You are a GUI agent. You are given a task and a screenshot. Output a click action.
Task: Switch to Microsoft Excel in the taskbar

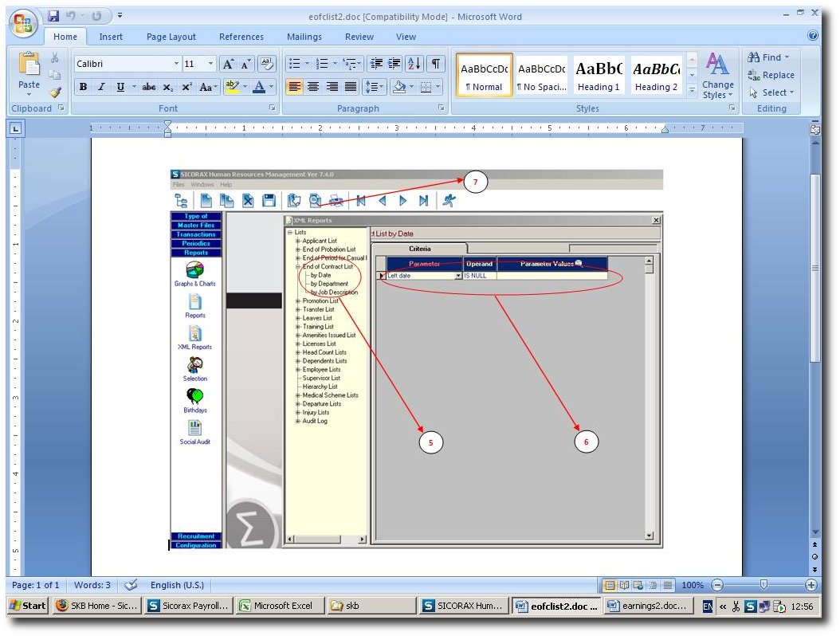[x=281, y=606]
